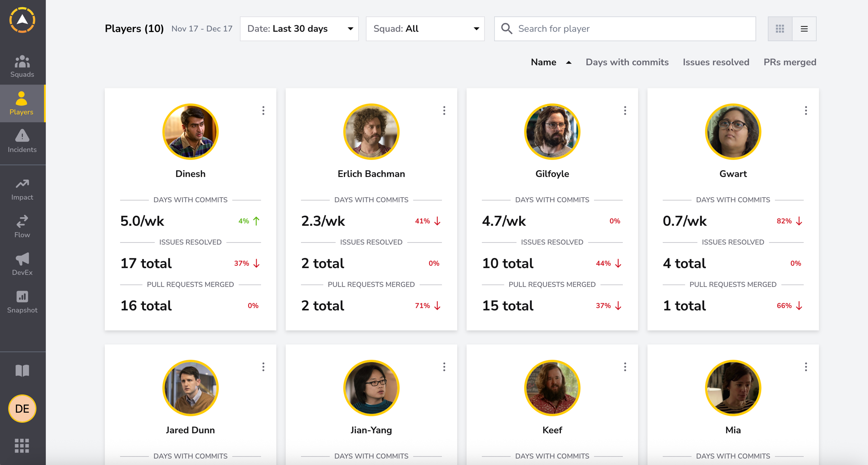
Task: Click Gilfoyle's 4.7/wk commits value
Action: (504, 221)
